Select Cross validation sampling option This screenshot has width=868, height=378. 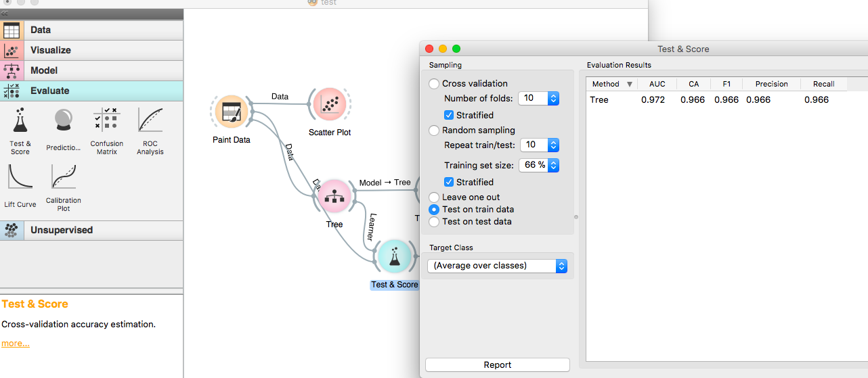[x=434, y=84]
